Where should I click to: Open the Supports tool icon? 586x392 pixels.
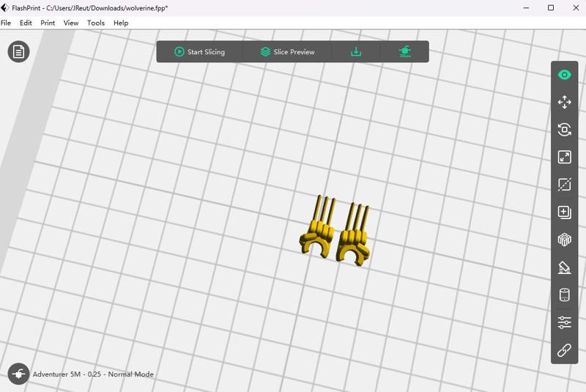[564, 267]
